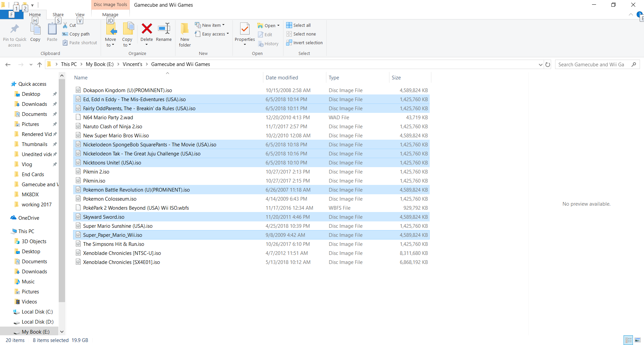This screenshot has width=644, height=345.
Task: Click the navigation pane scroll up arrow
Action: pos(62,76)
